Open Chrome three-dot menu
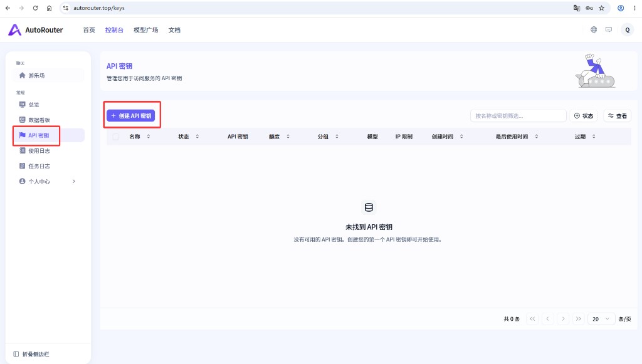Viewport: 642px width, 364px height. pos(634,8)
